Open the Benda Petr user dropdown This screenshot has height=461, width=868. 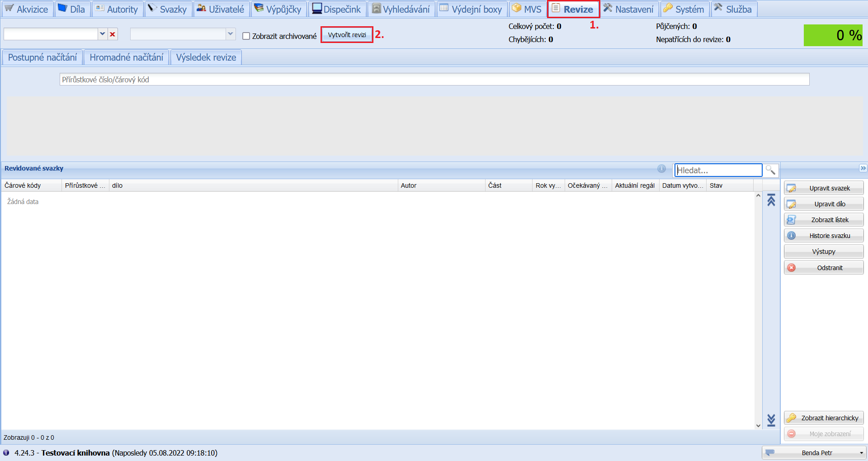tap(814, 453)
